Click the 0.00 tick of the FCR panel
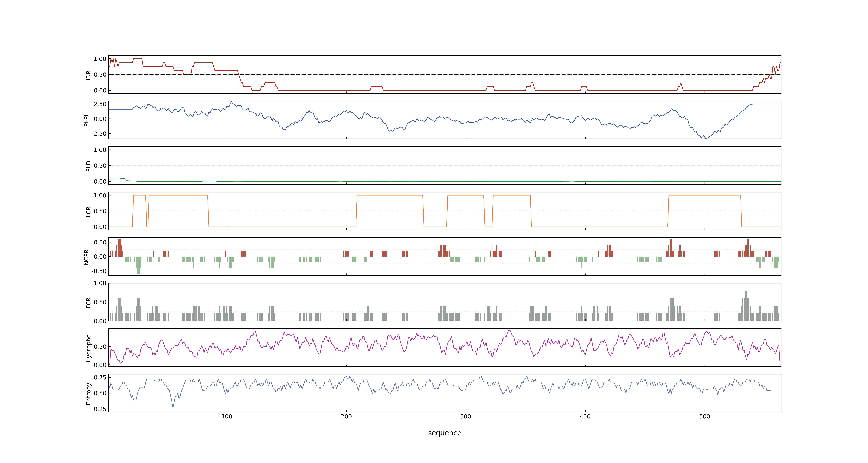Viewport: 868px width, 463px height. 100,321
